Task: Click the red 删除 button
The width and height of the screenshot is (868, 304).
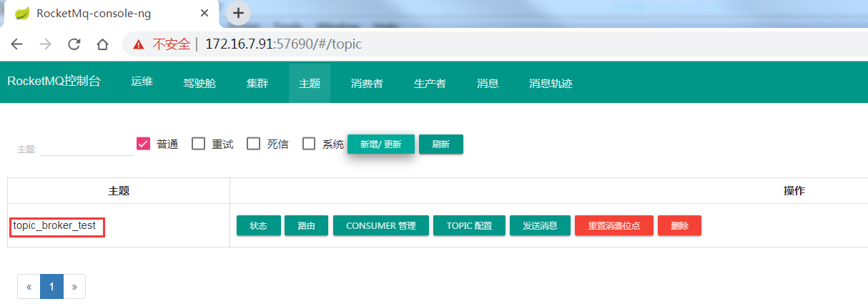Action: (679, 225)
